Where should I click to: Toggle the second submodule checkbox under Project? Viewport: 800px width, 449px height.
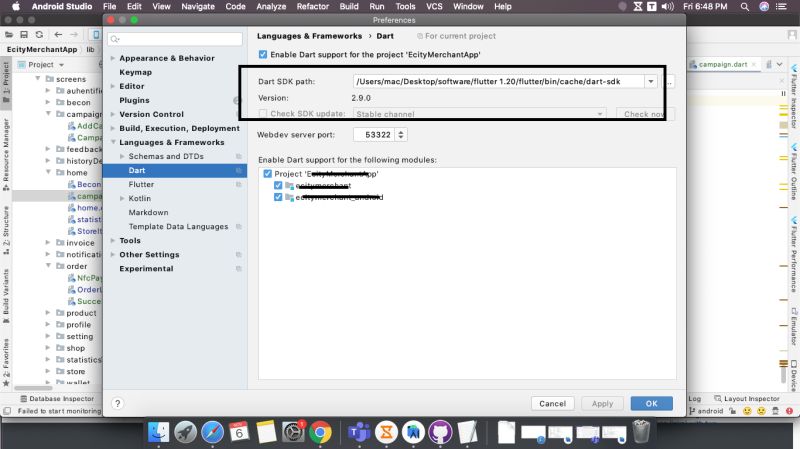click(278, 197)
